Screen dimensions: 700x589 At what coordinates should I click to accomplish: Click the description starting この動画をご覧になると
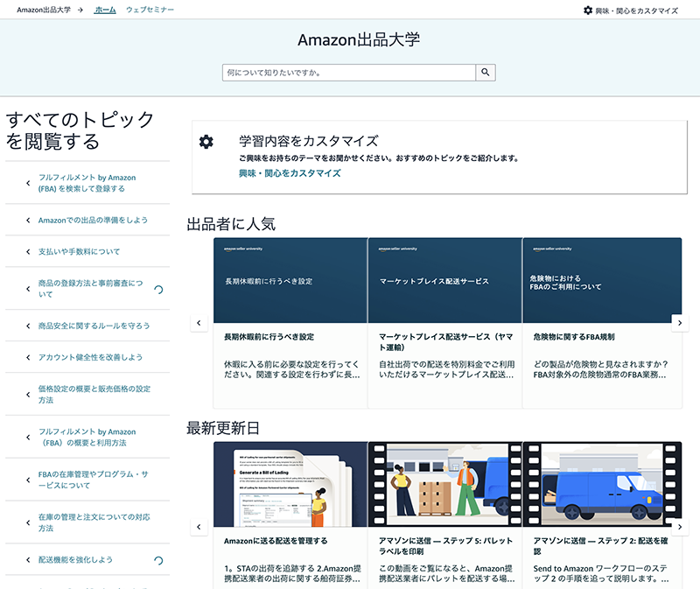(x=446, y=573)
